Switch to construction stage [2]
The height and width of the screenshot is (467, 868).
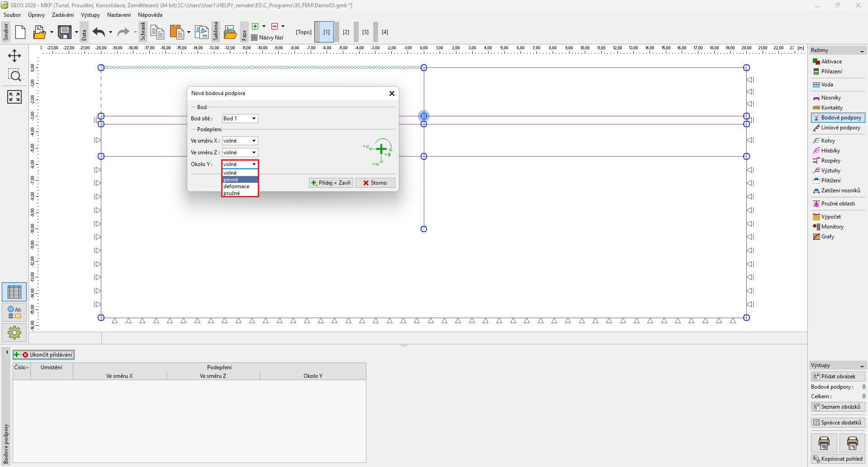point(346,32)
